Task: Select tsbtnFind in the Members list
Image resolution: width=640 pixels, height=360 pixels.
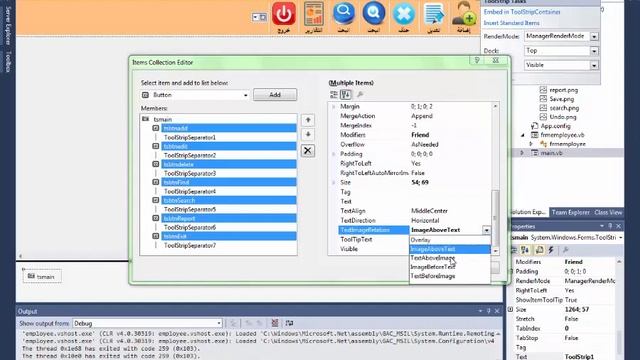Action: pyautogui.click(x=229, y=182)
